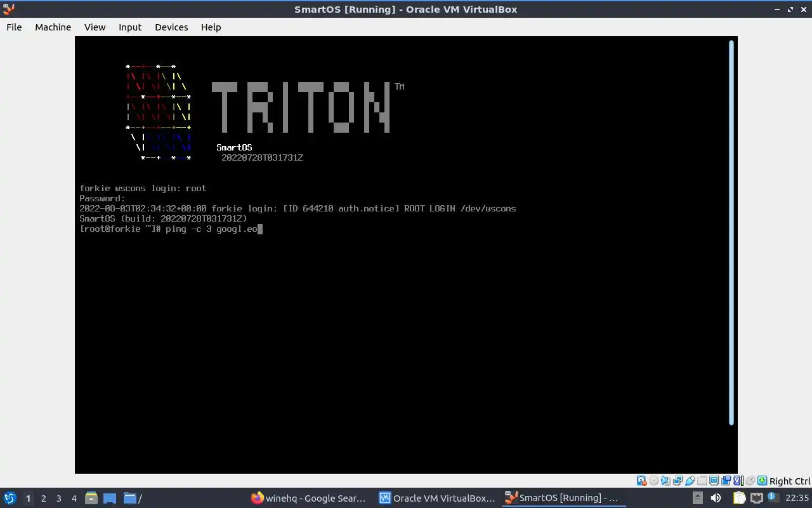Click the display settings status icon

click(714, 481)
